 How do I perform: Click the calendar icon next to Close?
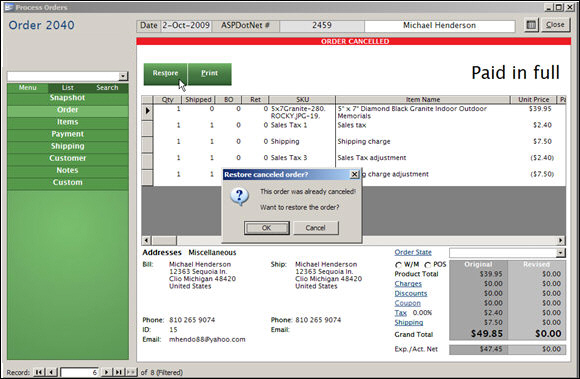click(x=531, y=25)
